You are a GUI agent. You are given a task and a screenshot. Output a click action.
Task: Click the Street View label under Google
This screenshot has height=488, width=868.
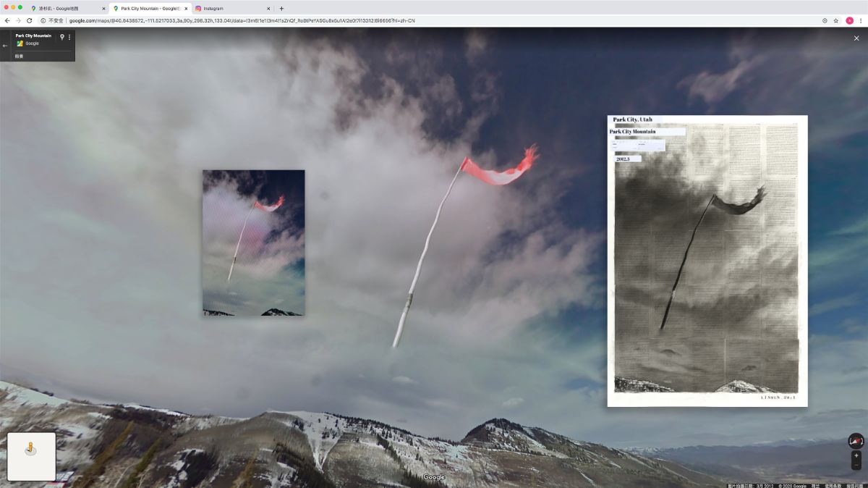tap(20, 56)
